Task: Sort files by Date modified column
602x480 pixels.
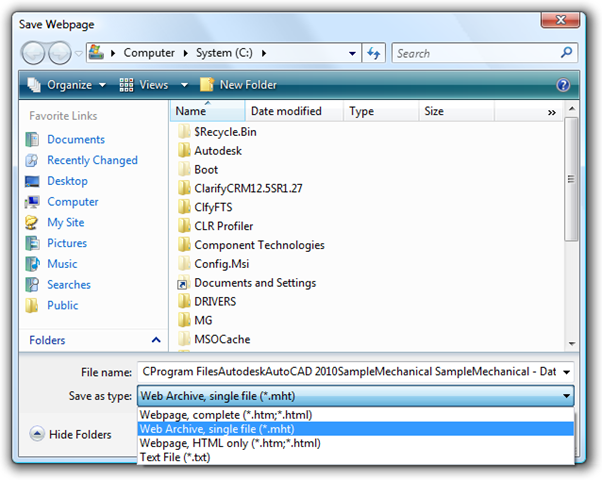Action: (286, 112)
